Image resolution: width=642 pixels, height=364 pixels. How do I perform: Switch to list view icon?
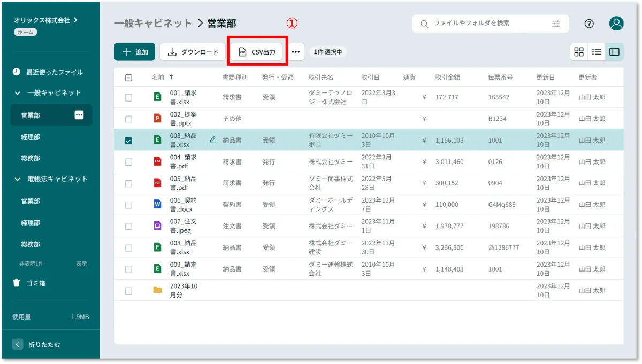[x=597, y=52]
